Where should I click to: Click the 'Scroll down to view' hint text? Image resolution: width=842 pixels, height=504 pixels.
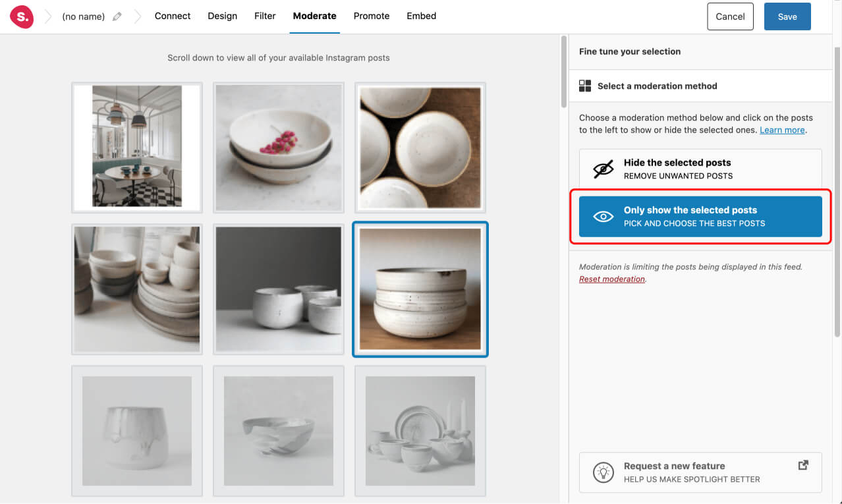pyautogui.click(x=279, y=58)
